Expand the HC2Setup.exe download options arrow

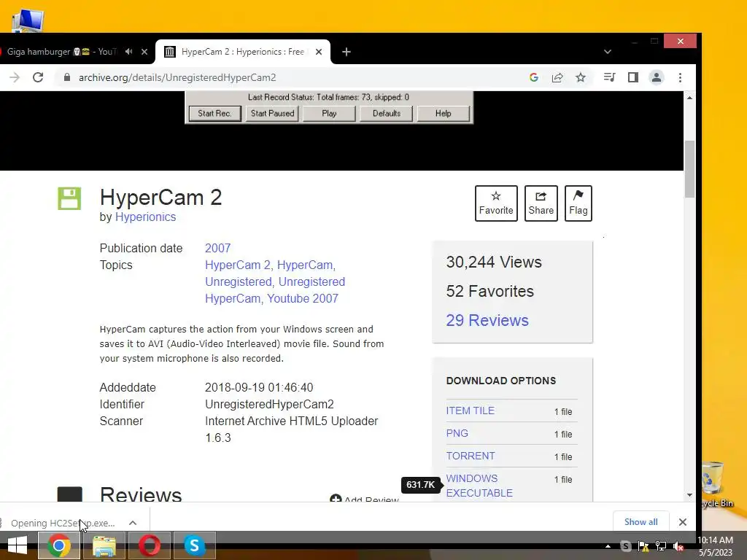133,523
